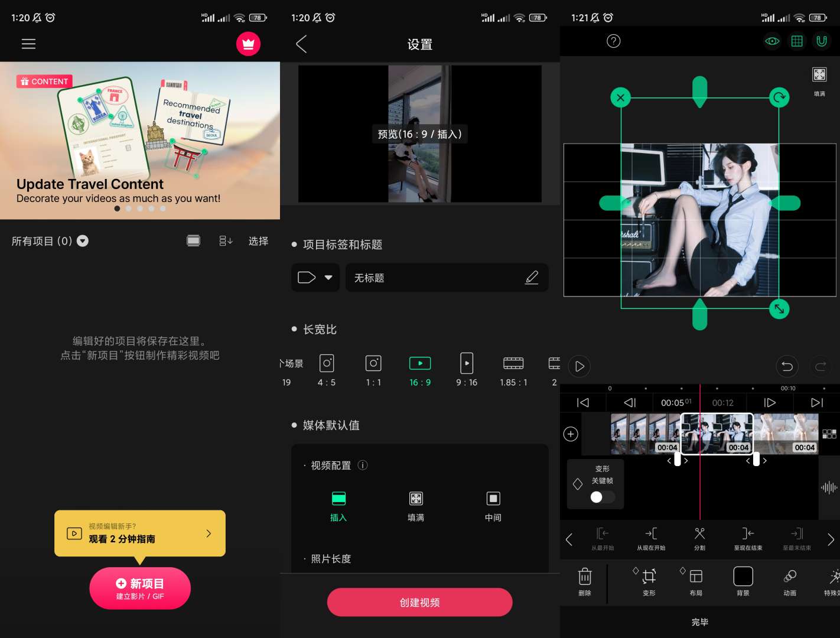Tap the right trim handle of selected clip
This screenshot has height=638, width=840.
pos(756,460)
